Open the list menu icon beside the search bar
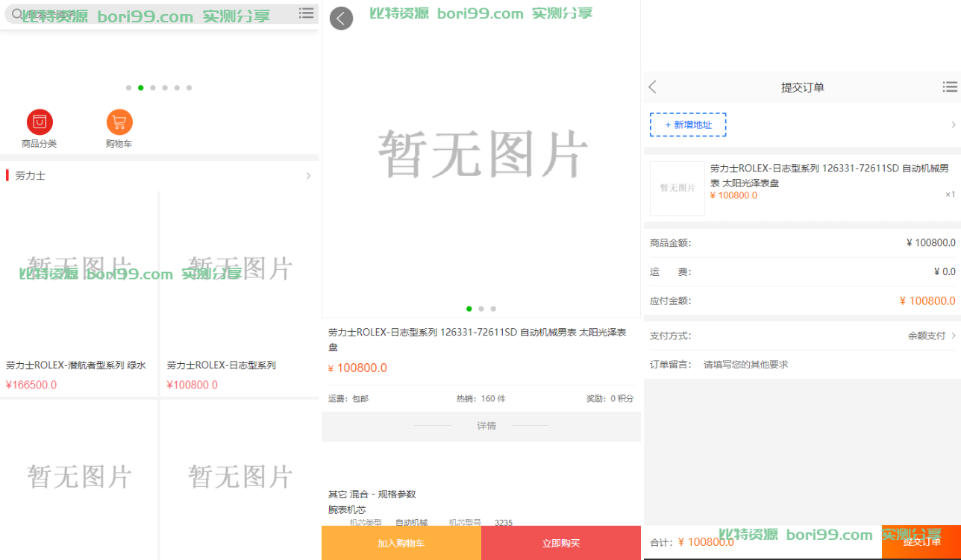The width and height of the screenshot is (961, 560). (x=306, y=13)
